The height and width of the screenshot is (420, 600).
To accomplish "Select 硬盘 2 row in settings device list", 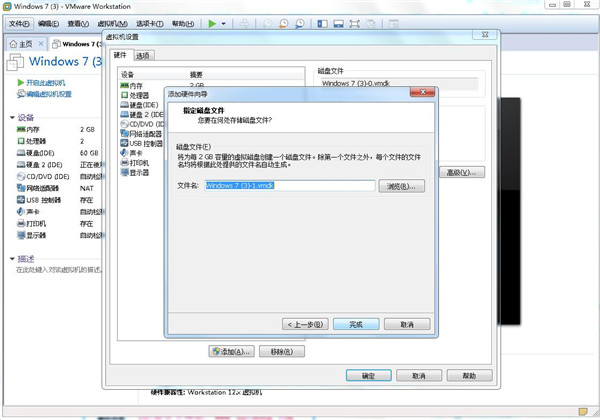I will 142,114.
